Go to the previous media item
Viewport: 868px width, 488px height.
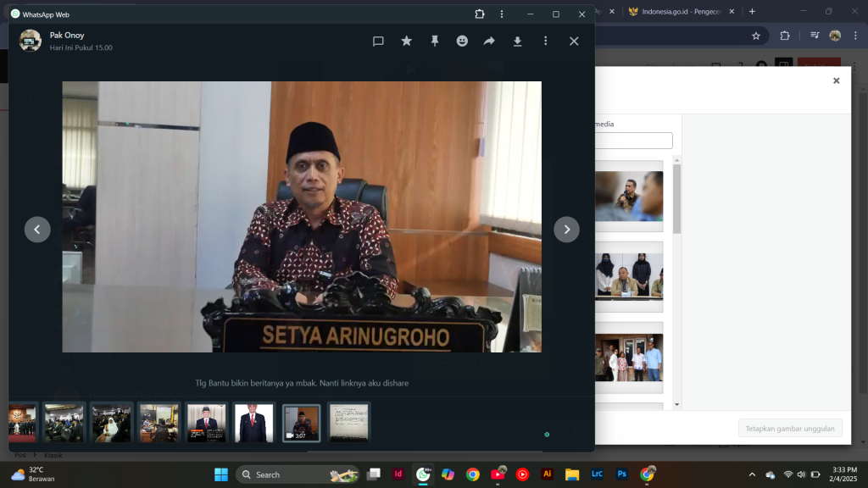(x=37, y=229)
